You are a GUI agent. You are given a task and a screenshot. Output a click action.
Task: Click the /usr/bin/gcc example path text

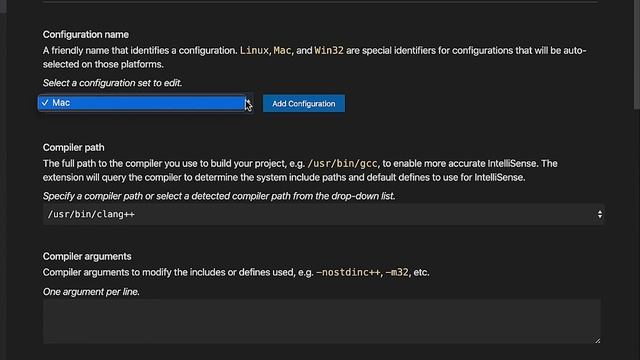pyautogui.click(x=343, y=164)
